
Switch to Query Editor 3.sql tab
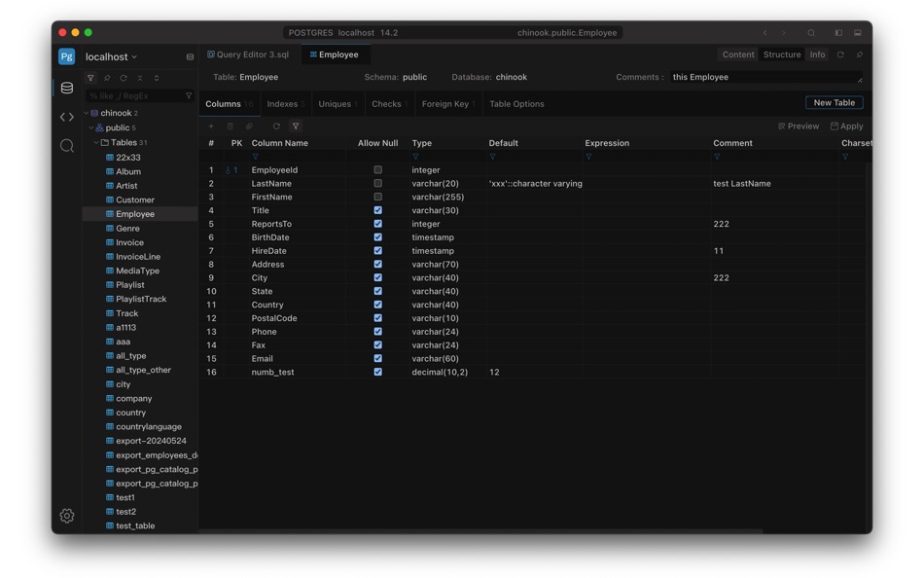tap(248, 54)
